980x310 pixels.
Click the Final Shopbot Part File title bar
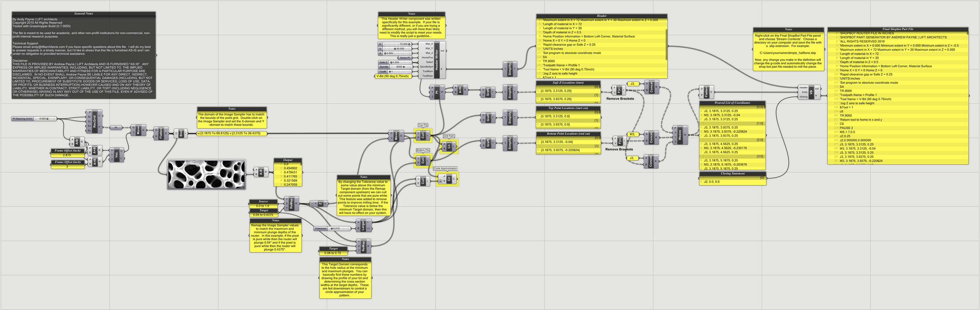pyautogui.click(x=898, y=29)
